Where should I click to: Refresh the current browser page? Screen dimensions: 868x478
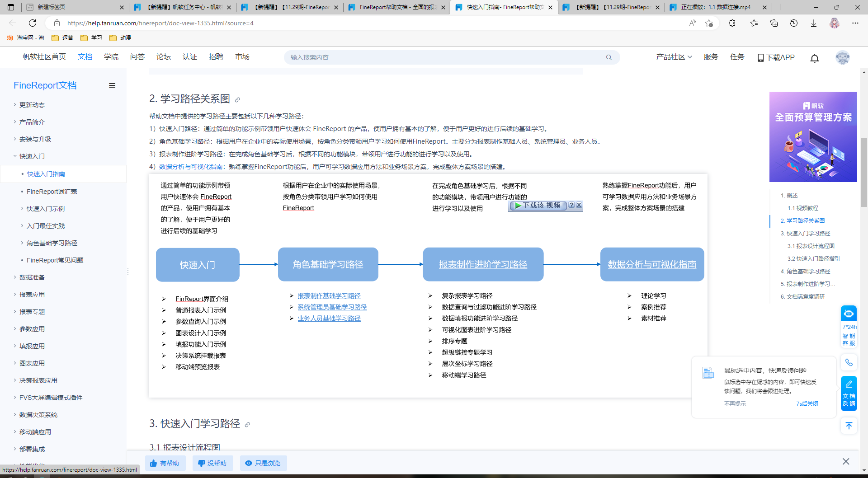[33, 23]
